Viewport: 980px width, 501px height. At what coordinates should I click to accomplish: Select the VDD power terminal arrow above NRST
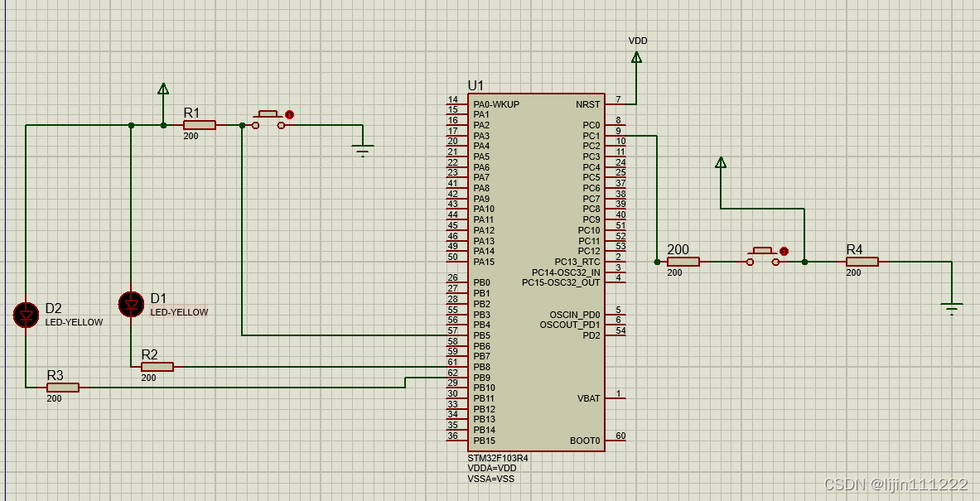click(636, 57)
